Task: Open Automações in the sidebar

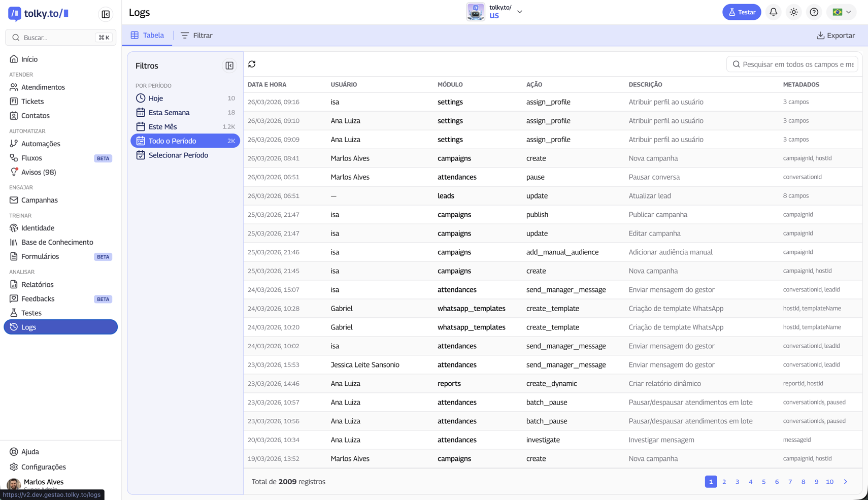Action: coord(41,144)
